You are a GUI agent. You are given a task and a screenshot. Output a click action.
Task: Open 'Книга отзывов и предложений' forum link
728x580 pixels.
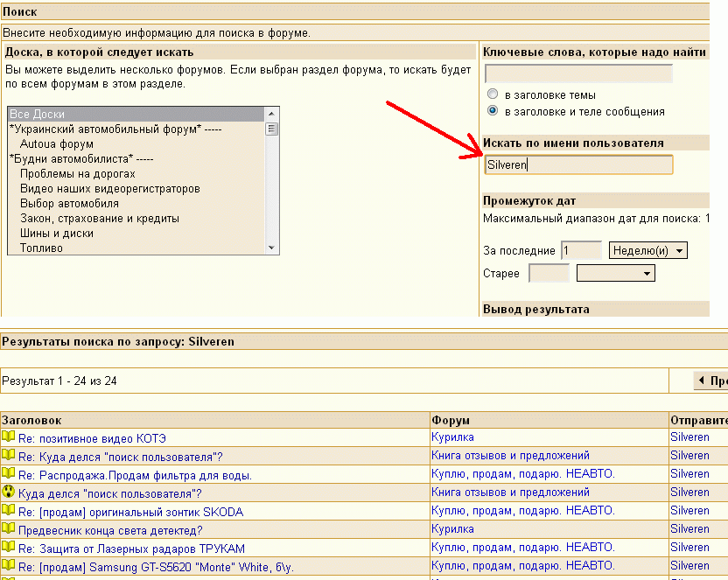click(x=510, y=456)
